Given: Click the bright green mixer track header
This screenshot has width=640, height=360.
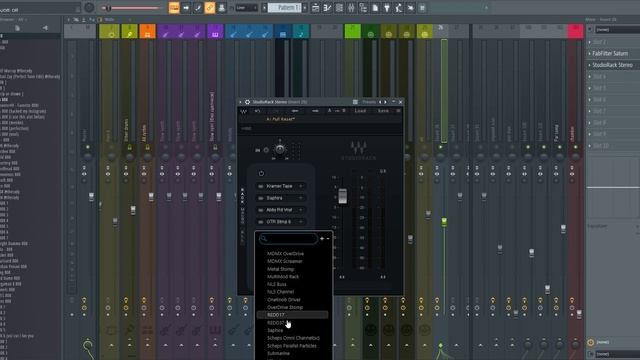Looking at the screenshot, I should point(352,31).
